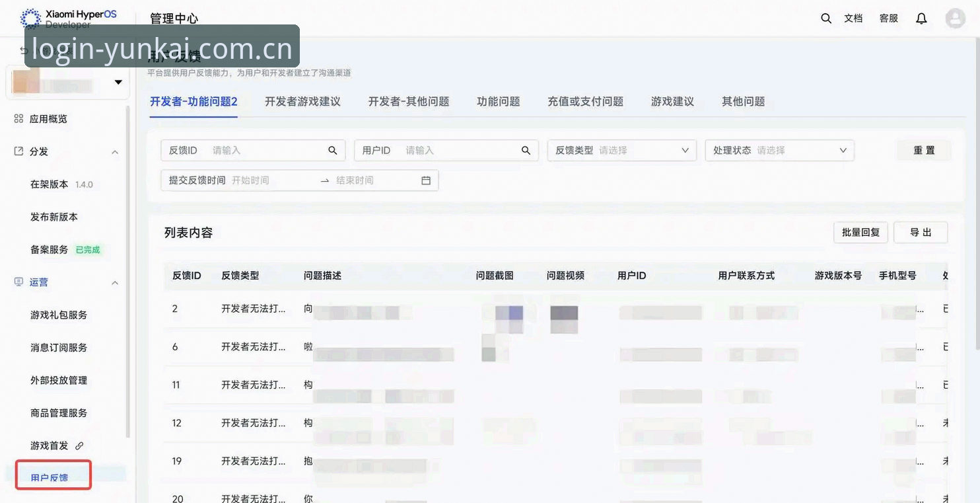Click the 用户联系方式 column header

[x=746, y=276]
